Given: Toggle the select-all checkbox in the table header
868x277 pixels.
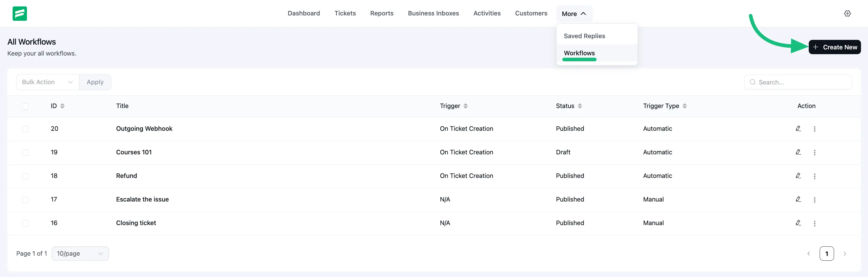Looking at the screenshot, I should pyautogui.click(x=26, y=106).
